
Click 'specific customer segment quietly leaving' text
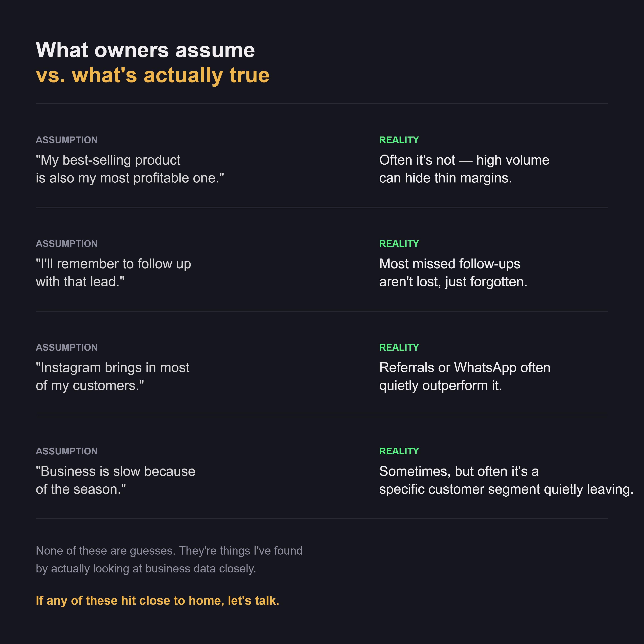pyautogui.click(x=506, y=489)
